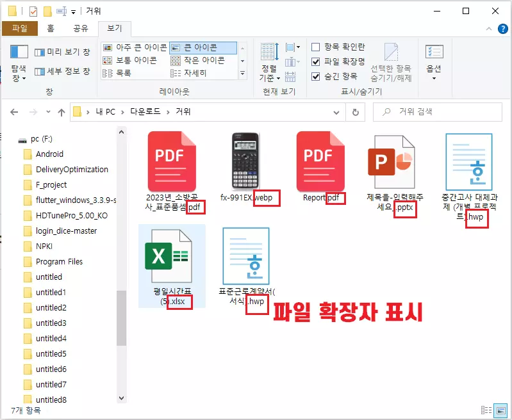Click the new folder quick access icon
Screen dimensions: 512x420
(47, 12)
